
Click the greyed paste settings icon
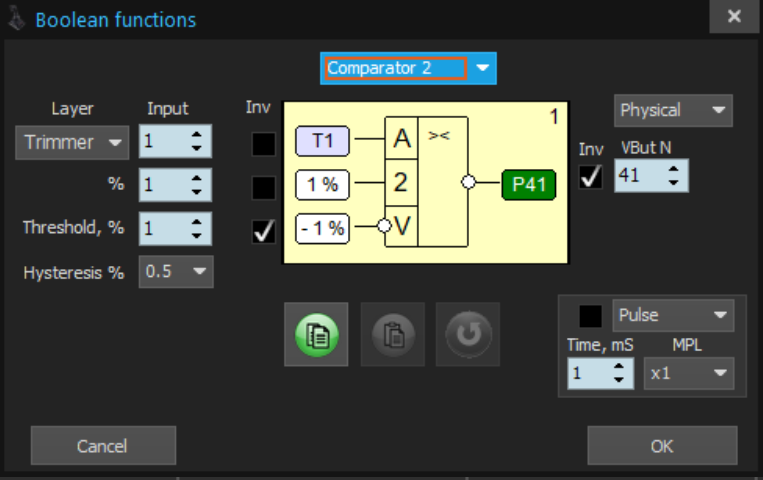(394, 335)
